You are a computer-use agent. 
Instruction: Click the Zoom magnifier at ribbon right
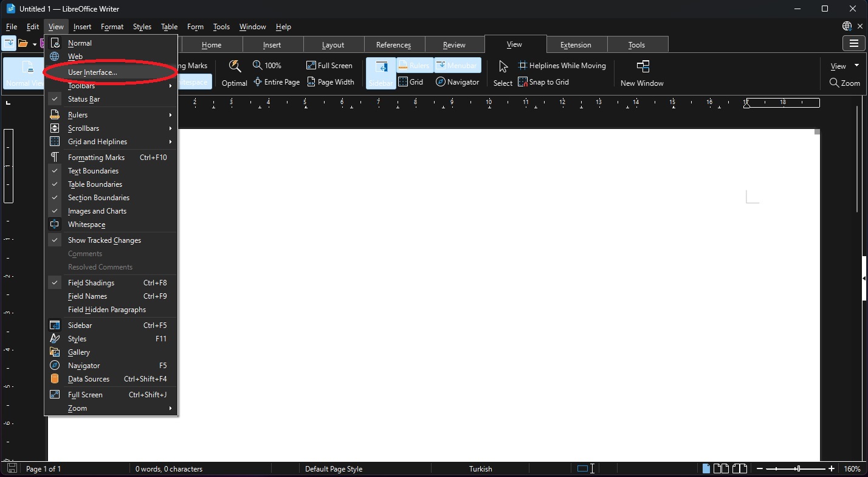(x=845, y=83)
